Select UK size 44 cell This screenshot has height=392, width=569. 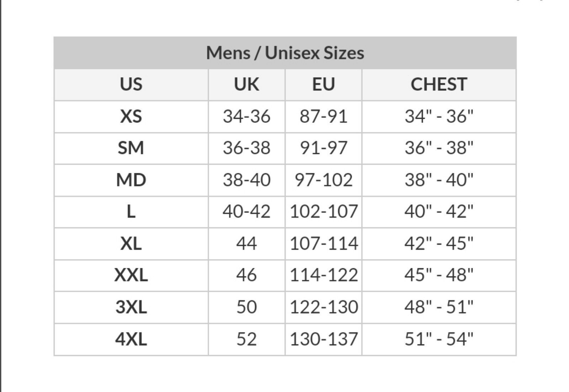pos(246,243)
